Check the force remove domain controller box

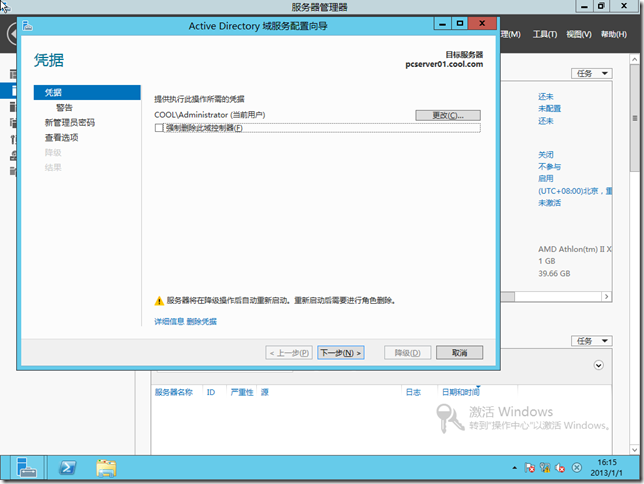pyautogui.click(x=159, y=128)
